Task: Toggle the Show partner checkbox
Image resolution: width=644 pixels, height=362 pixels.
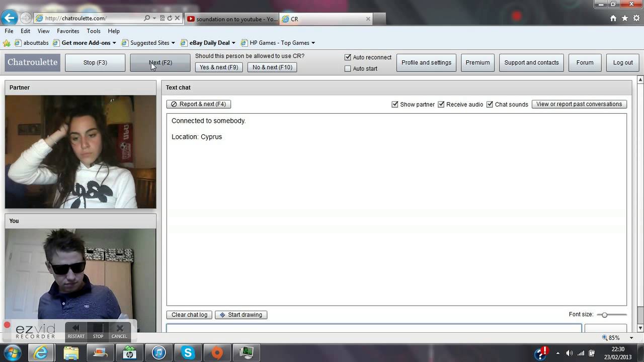Action: [395, 105]
